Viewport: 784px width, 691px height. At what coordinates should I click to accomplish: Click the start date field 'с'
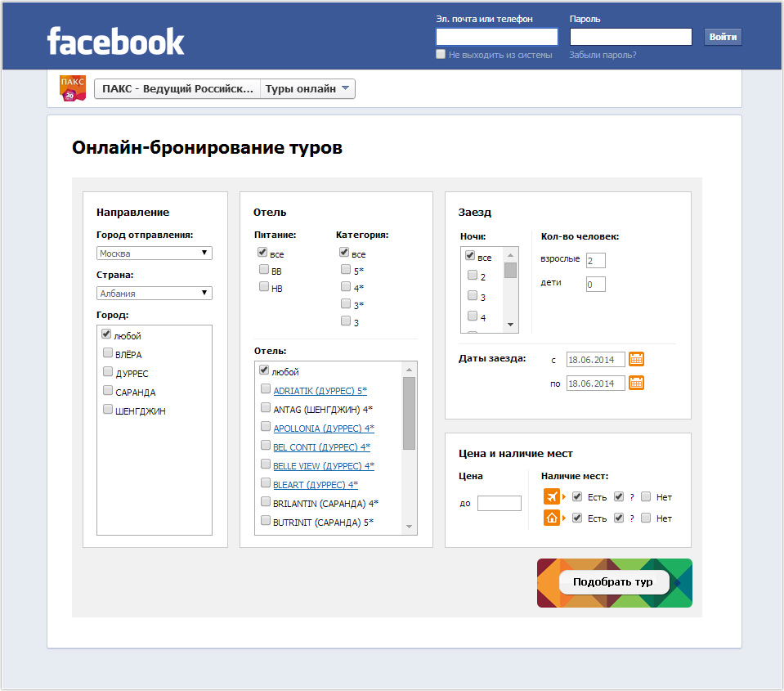(x=595, y=360)
